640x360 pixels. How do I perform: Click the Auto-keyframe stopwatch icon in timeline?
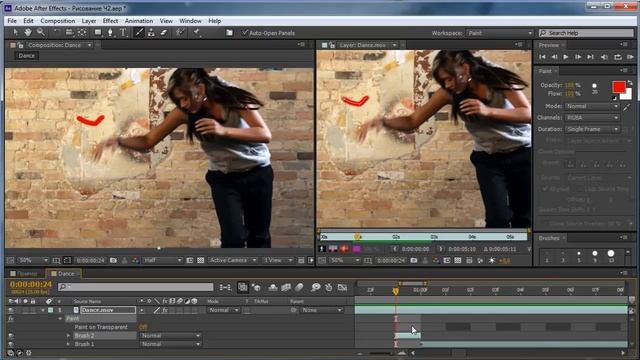tap(329, 287)
